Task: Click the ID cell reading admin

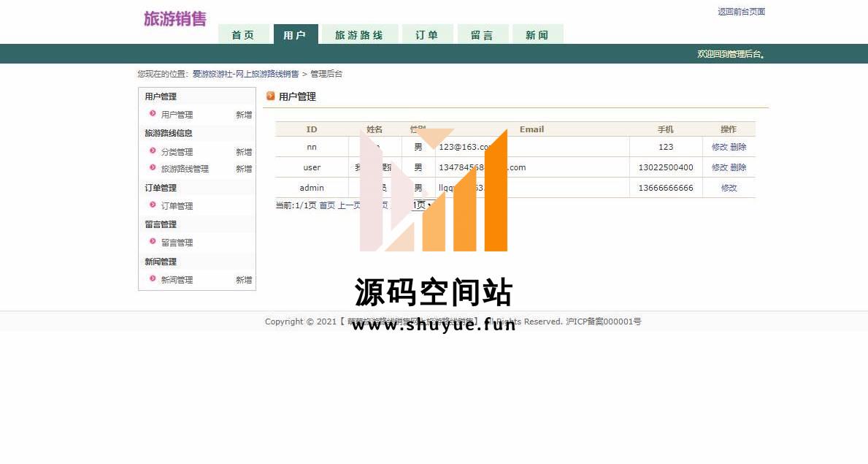Action: [312, 188]
